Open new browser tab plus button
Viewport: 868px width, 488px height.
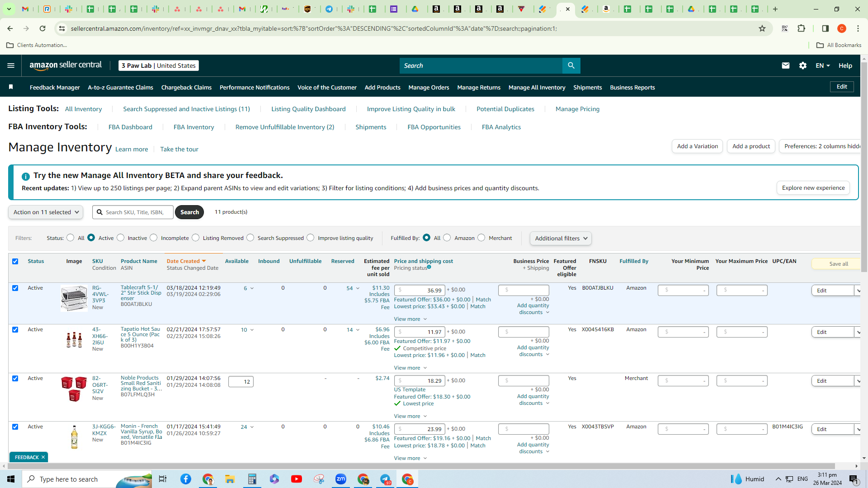pyautogui.click(x=775, y=9)
